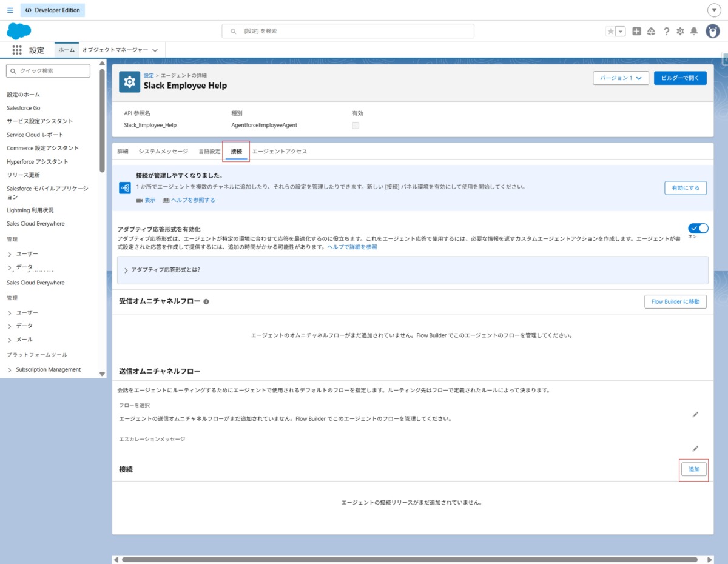Open the オブジェクトマネージャー tab
This screenshot has width=728, height=564.
coord(115,50)
